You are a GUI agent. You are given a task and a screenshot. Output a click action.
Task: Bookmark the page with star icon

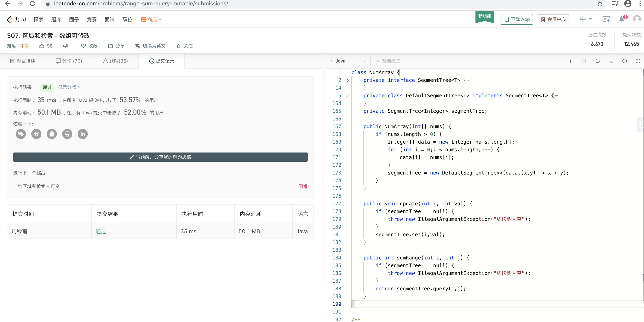pos(600,3)
